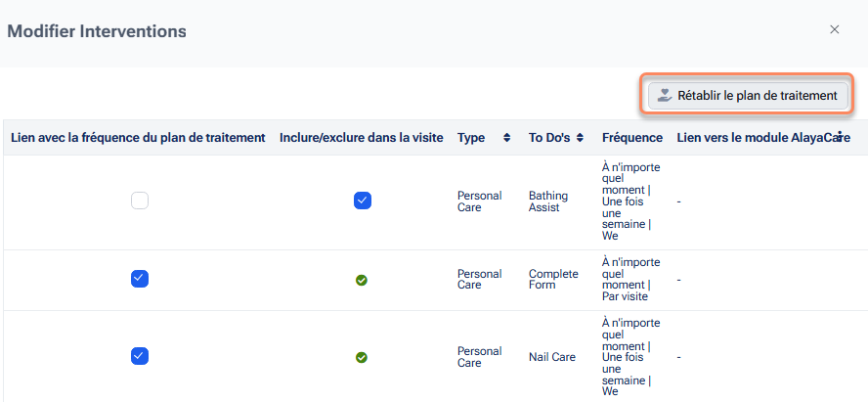Click the green check icon for Nail Care
This screenshot has height=402, width=868.
click(x=362, y=357)
